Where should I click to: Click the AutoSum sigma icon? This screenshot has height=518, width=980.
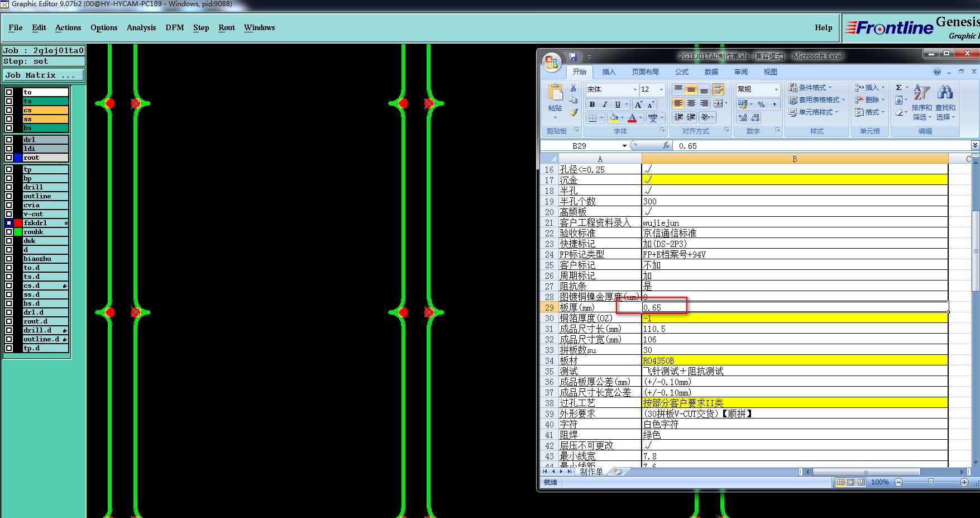click(x=898, y=88)
